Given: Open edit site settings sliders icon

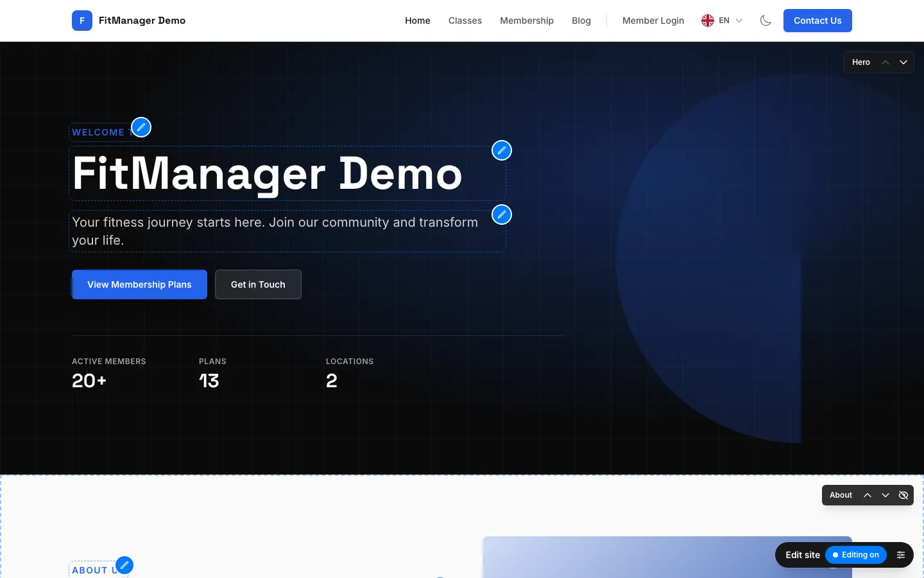Looking at the screenshot, I should pyautogui.click(x=901, y=555).
